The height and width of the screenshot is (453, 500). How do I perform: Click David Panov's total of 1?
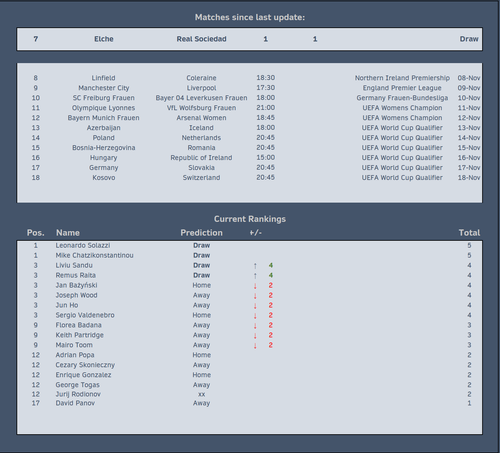point(469,403)
